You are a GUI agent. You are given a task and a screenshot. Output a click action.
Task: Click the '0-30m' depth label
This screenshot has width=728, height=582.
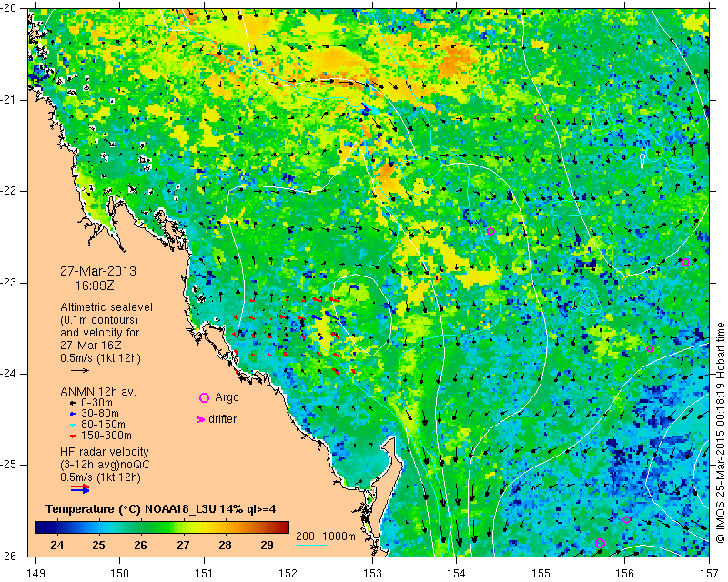coord(96,403)
